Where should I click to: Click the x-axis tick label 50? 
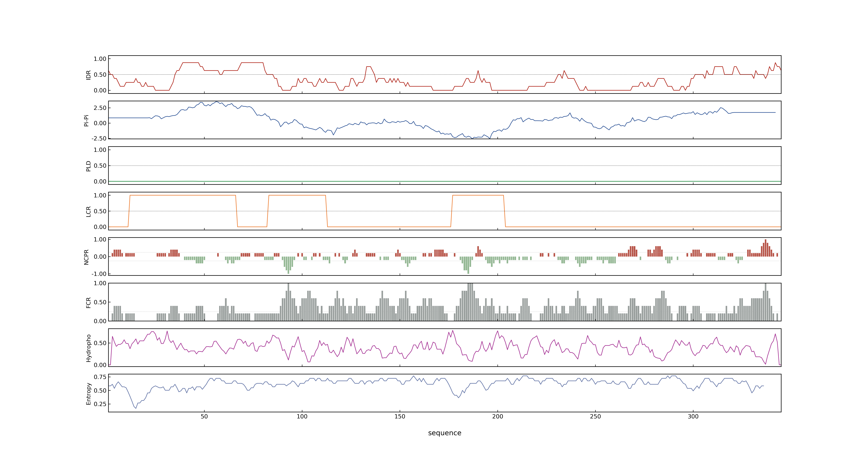[x=204, y=416]
